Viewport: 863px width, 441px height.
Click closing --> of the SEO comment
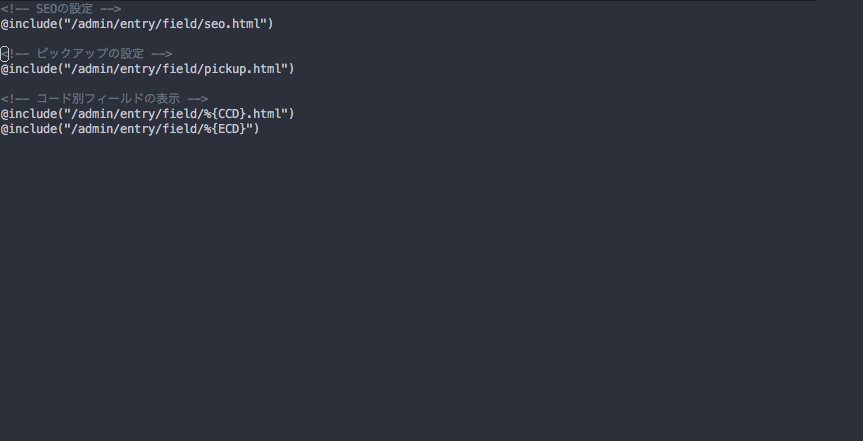click(x=111, y=9)
